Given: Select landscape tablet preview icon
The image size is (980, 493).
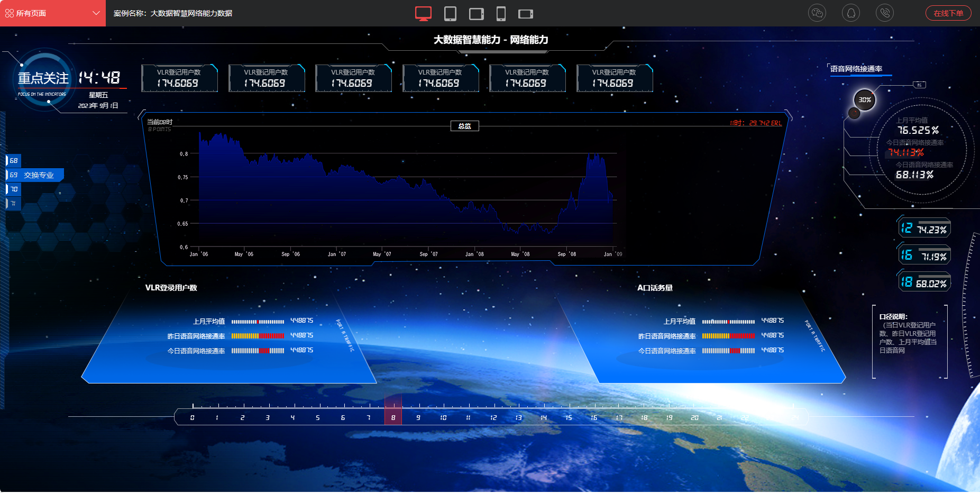Looking at the screenshot, I should click(x=476, y=13).
